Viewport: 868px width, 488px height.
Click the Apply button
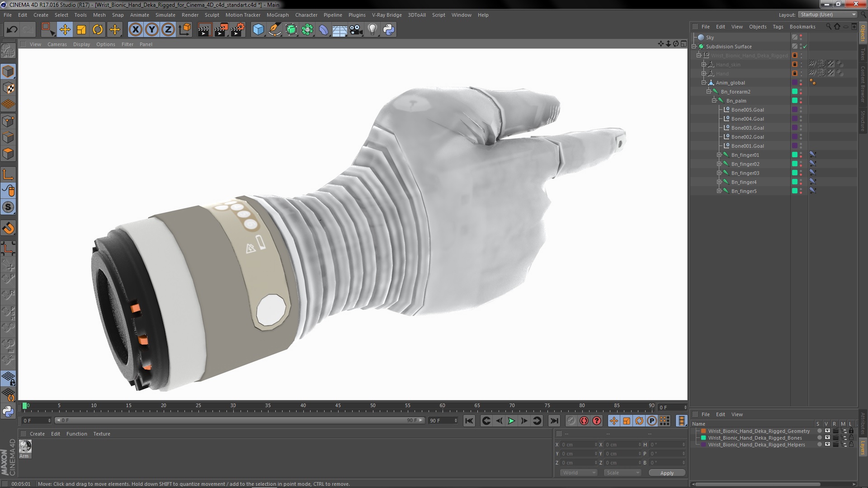pyautogui.click(x=667, y=473)
